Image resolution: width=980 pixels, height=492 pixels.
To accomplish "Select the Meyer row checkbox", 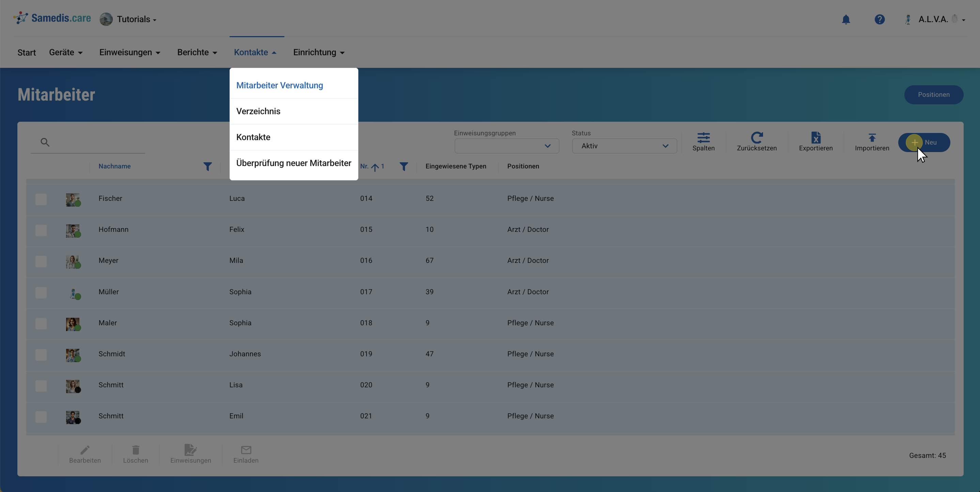I will [41, 261].
